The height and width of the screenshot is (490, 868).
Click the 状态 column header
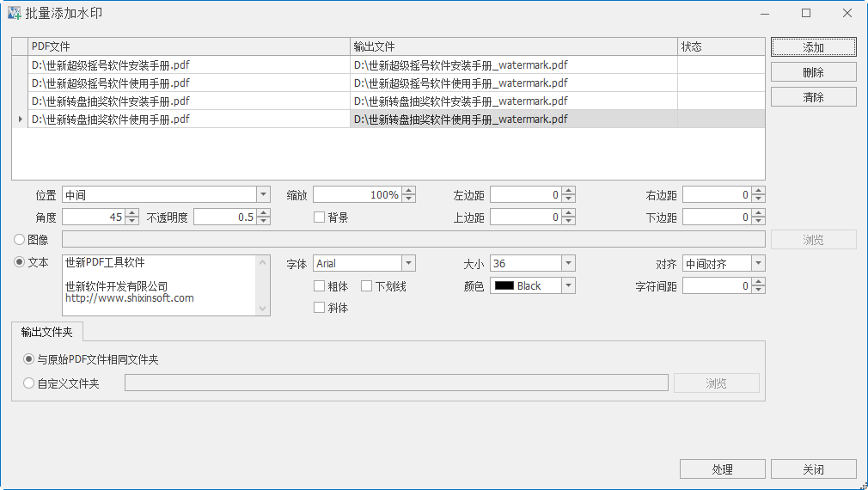pos(721,46)
